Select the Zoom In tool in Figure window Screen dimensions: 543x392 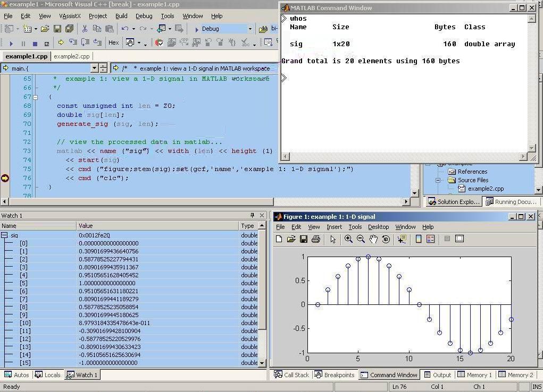348,238
